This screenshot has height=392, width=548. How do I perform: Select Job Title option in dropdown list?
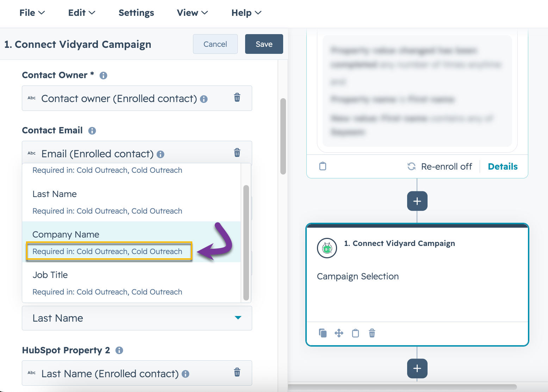click(x=131, y=283)
